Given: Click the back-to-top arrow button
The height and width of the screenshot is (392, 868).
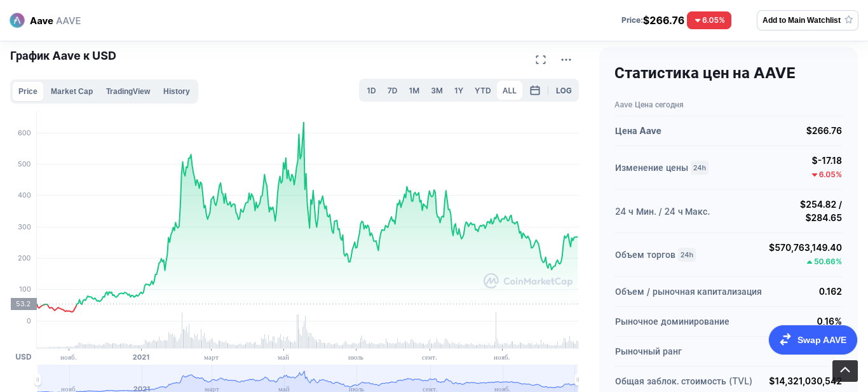Looking at the screenshot, I should 845,371.
